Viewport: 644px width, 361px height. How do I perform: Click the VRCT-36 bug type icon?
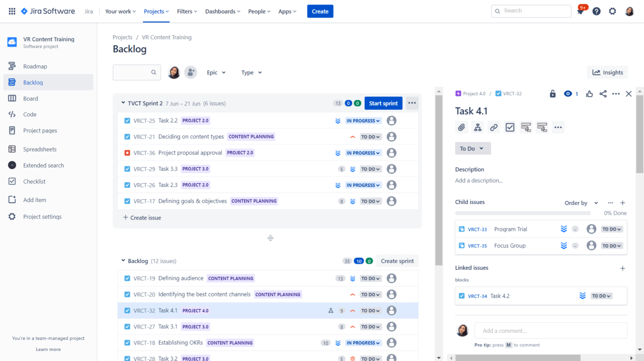pyautogui.click(x=127, y=153)
